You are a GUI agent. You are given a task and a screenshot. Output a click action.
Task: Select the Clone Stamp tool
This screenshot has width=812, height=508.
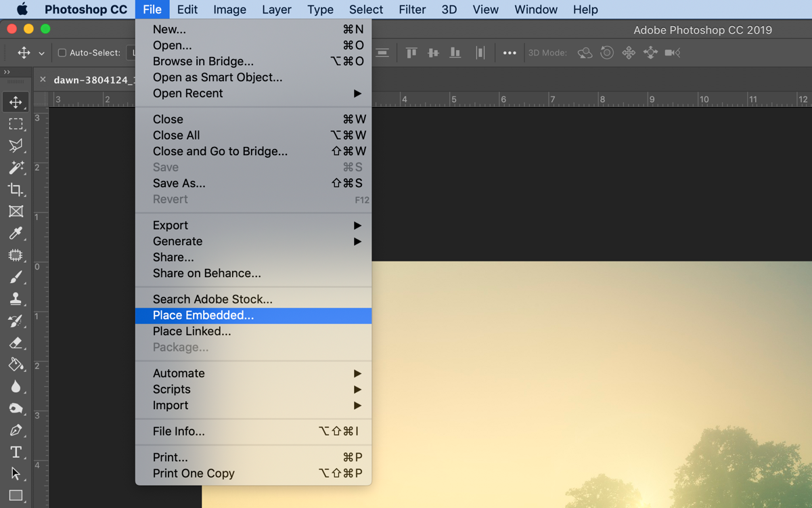16,299
